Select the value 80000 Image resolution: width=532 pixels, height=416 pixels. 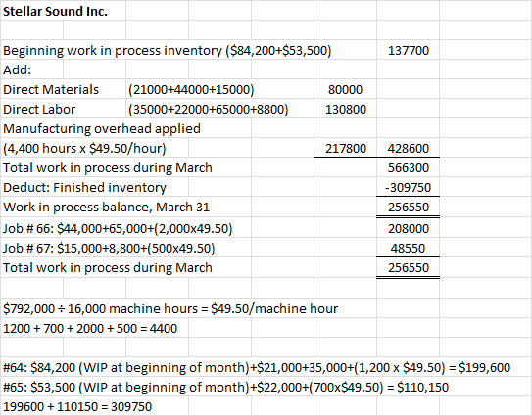(345, 89)
